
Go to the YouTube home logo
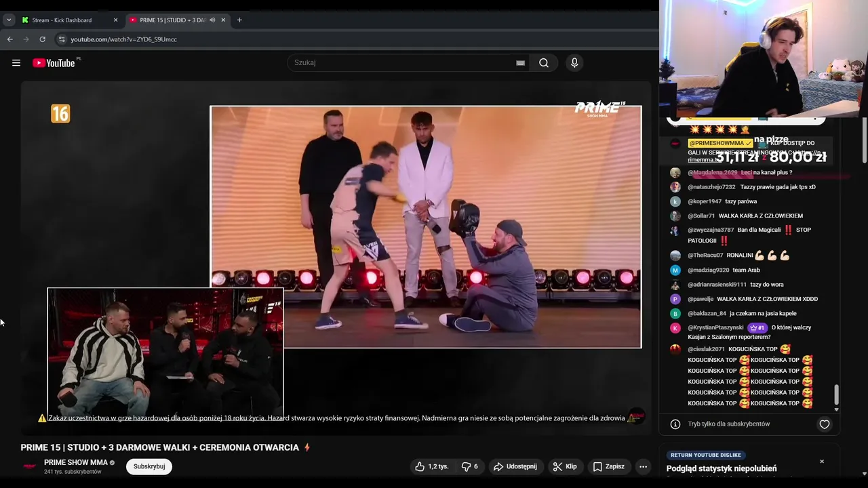click(54, 63)
